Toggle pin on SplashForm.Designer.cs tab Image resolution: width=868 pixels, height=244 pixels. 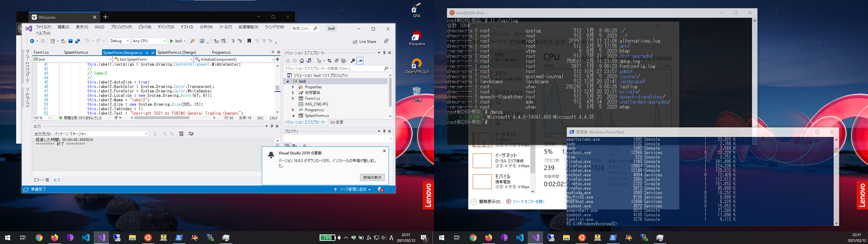point(147,52)
